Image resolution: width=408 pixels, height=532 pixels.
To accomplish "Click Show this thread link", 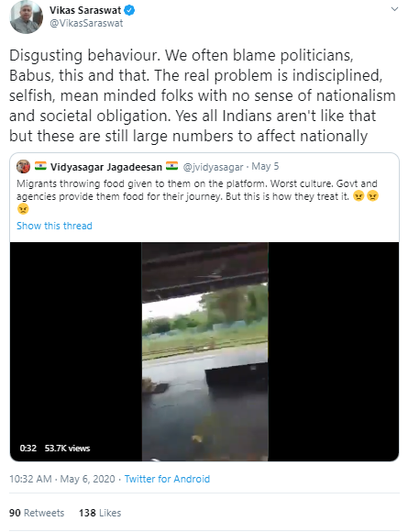I will point(54,226).
